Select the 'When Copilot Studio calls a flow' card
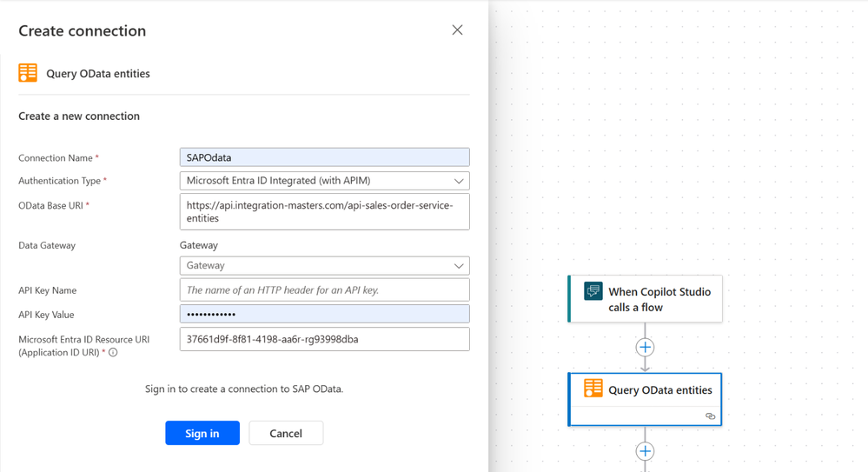 (645, 299)
